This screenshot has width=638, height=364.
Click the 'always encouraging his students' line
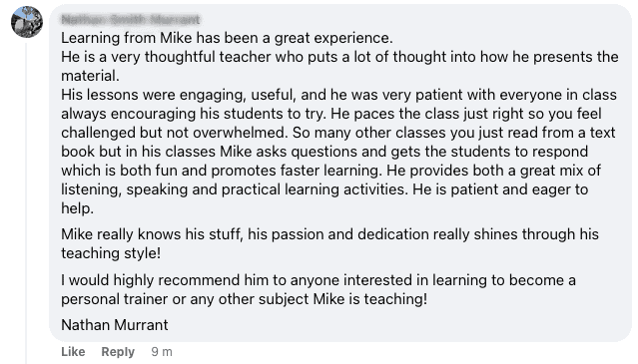(331, 114)
